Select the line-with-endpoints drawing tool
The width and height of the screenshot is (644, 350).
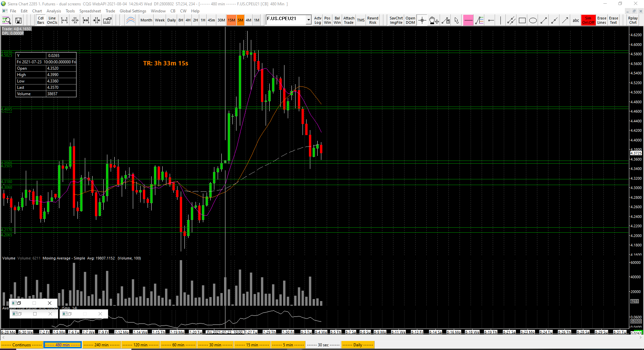pos(544,20)
